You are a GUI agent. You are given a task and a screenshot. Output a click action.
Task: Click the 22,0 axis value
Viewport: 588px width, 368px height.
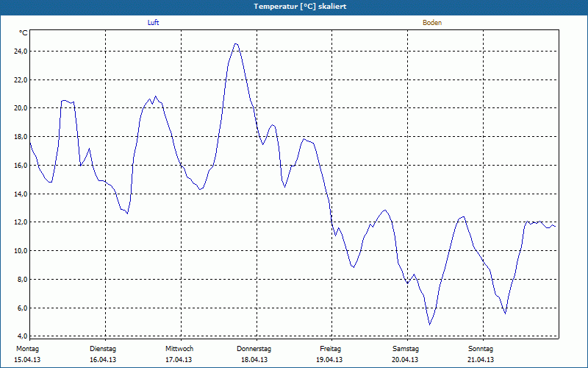point(21,79)
